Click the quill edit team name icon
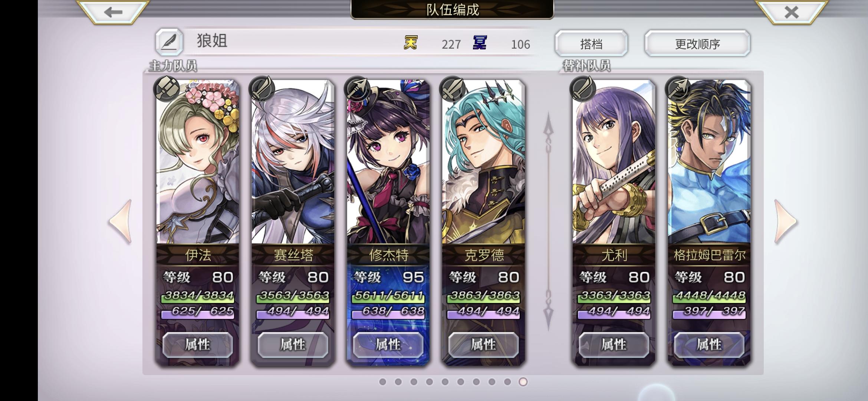868x401 pixels. click(169, 42)
